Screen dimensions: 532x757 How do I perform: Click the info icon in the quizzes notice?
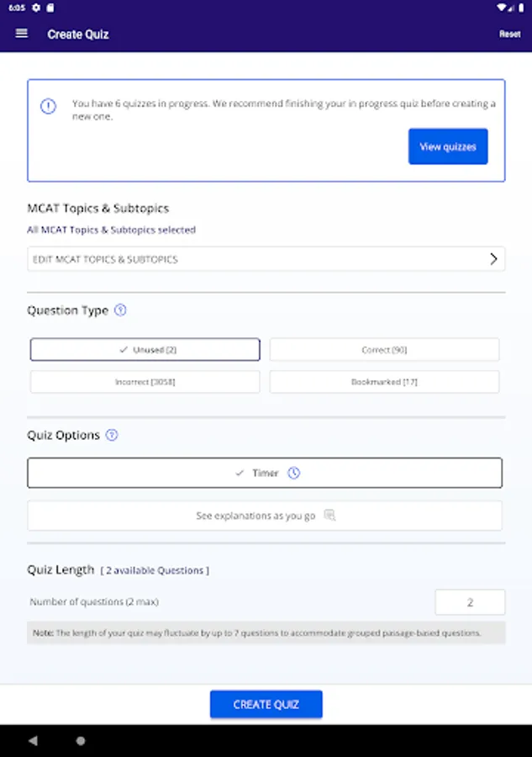(49, 106)
